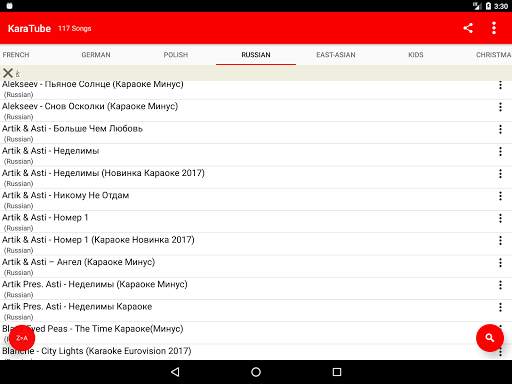Select song Alekseev - Снов Осколки (Караоке Минус)
The width and height of the screenshot is (512, 384).
[256, 111]
